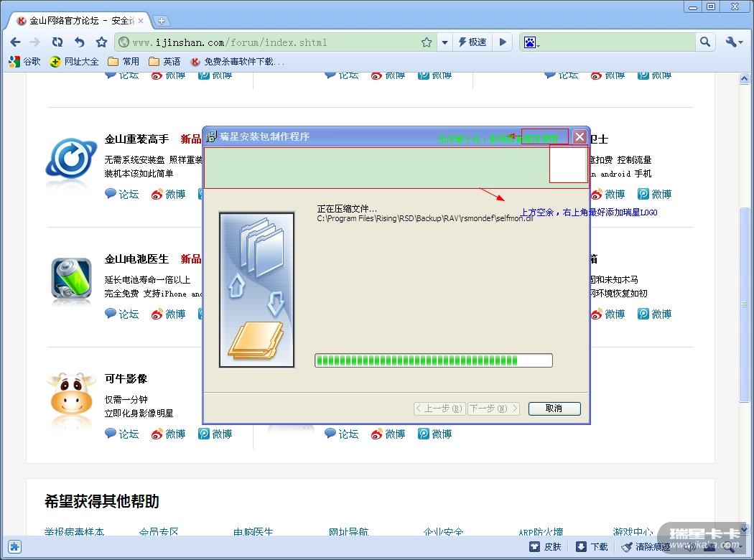Open Tencent 微博 link under 可牛影像
This screenshot has width=754, height=560.
(x=215, y=434)
